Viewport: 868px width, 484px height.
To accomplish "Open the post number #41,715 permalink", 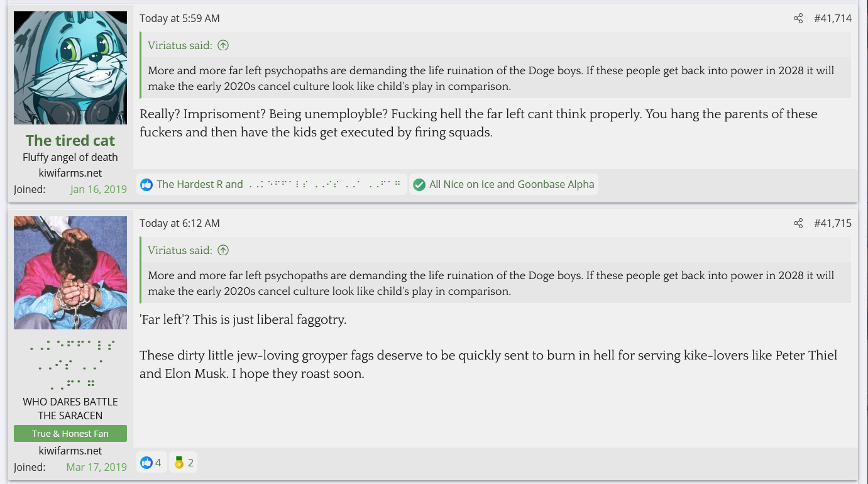I will [833, 224].
